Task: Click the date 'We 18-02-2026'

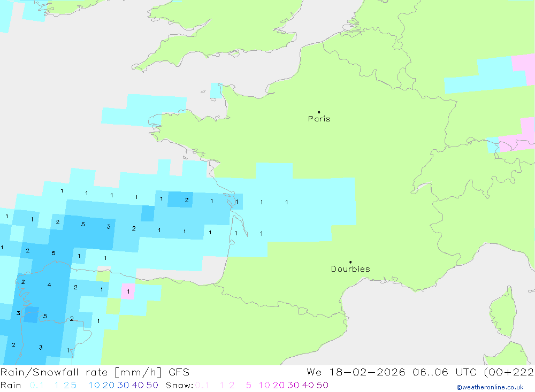Action: (356, 372)
